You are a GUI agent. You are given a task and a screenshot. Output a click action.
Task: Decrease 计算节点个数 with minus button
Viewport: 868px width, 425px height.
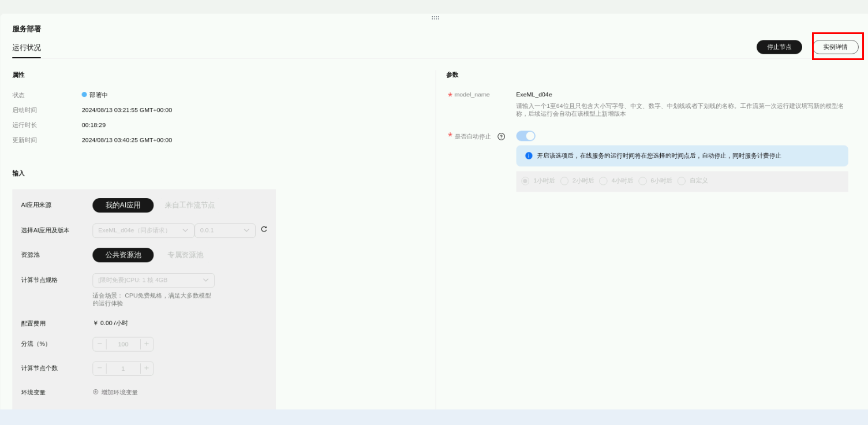tap(100, 368)
